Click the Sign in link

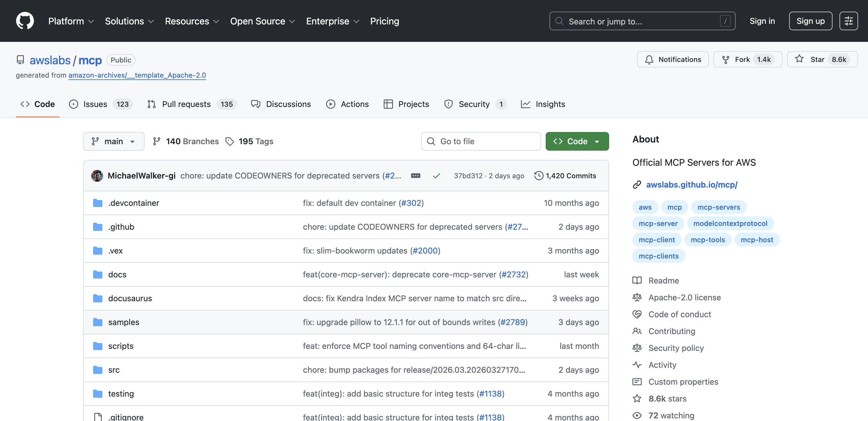(x=762, y=21)
